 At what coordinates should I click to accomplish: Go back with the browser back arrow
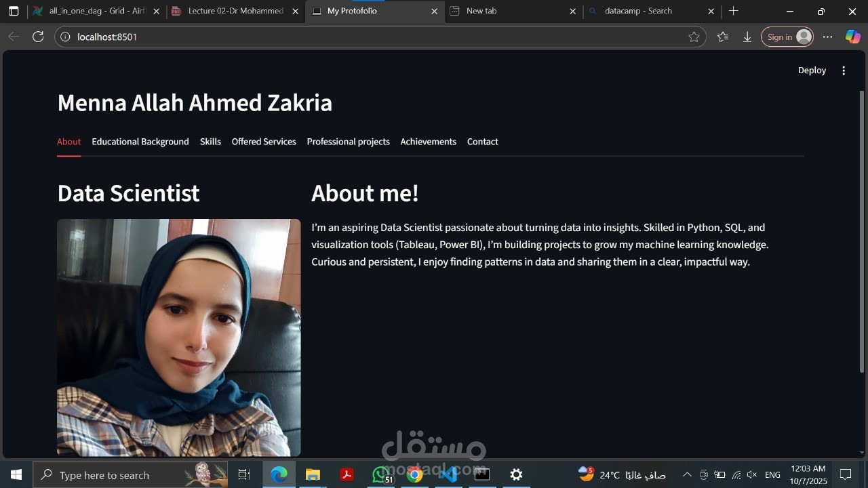14,37
